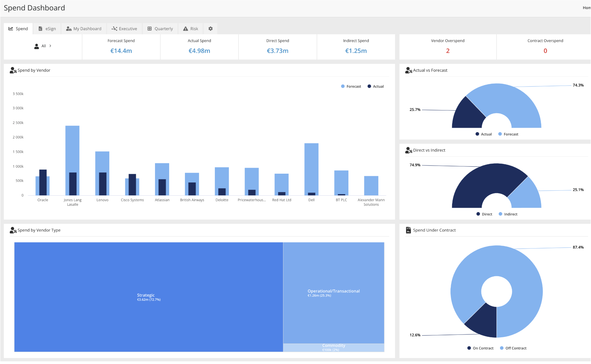Click the people icon on My Dashboard tab

(x=68, y=28)
